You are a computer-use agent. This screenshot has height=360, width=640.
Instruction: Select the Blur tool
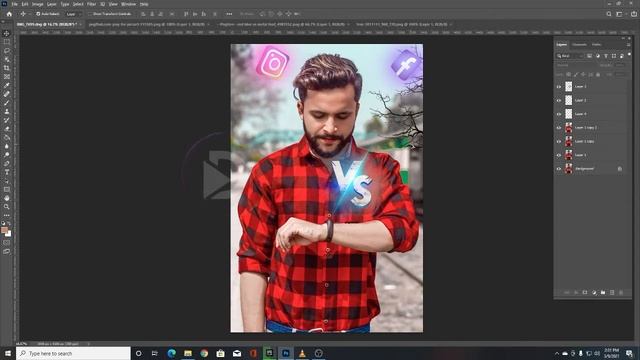[x=7, y=146]
